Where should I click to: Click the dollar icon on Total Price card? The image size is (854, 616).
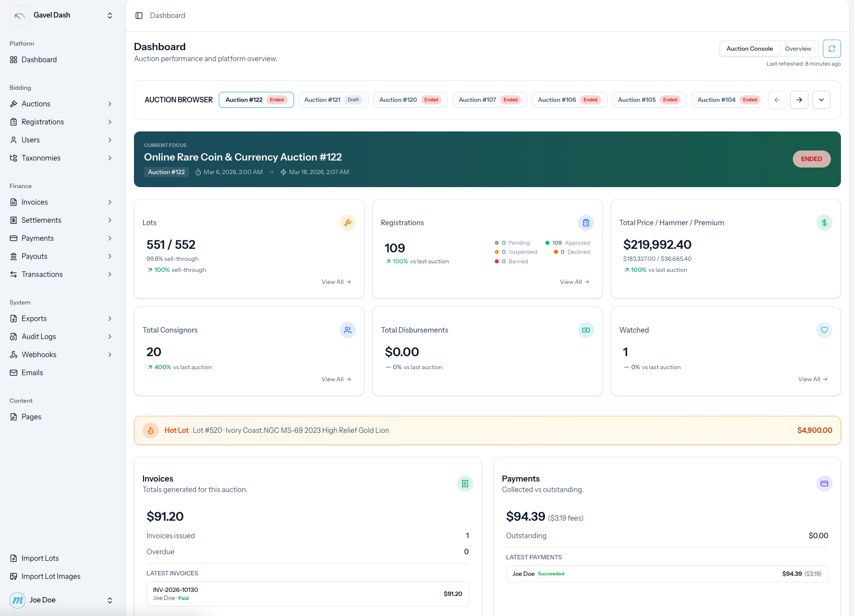click(x=824, y=223)
